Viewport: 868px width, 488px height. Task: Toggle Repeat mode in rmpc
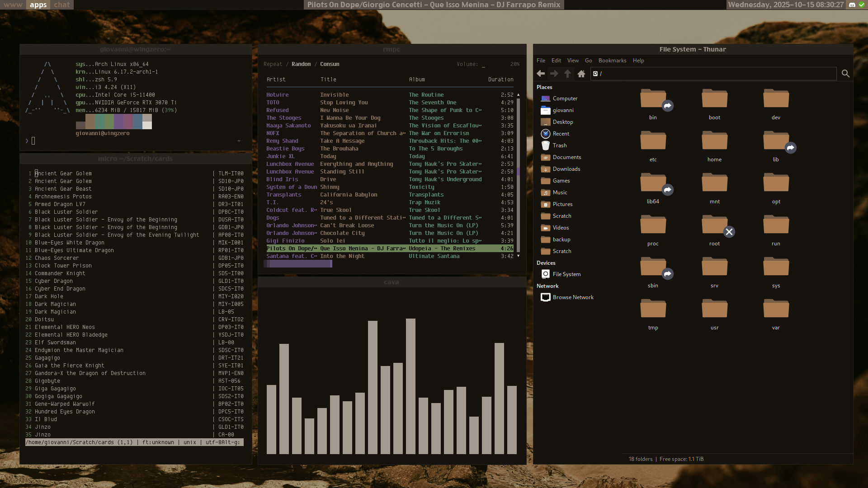[x=273, y=64]
